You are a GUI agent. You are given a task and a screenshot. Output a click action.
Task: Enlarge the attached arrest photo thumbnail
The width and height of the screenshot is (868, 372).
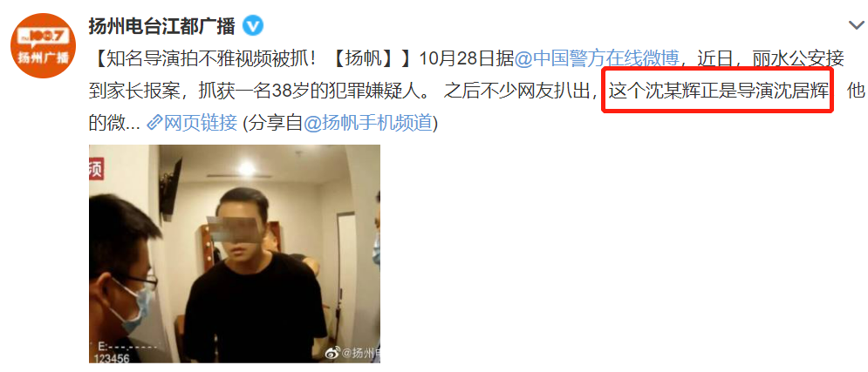[x=235, y=254]
